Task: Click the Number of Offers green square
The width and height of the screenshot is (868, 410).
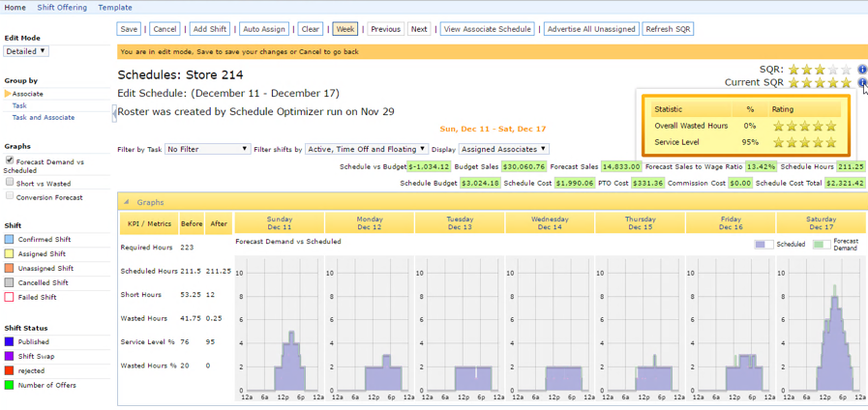Action: pyautogui.click(x=9, y=385)
